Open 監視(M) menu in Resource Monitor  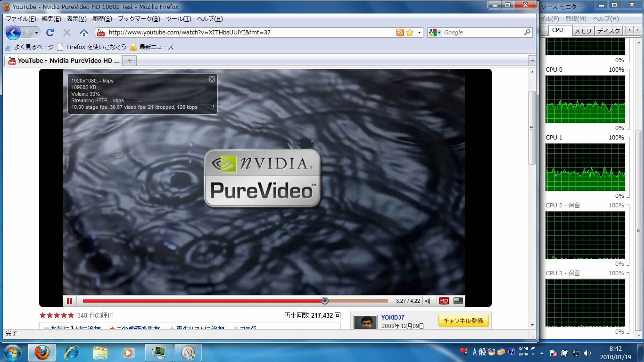click(x=576, y=19)
